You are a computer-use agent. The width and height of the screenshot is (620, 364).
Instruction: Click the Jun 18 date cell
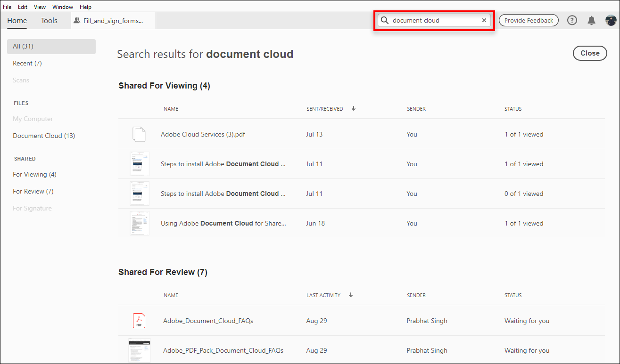[315, 223]
